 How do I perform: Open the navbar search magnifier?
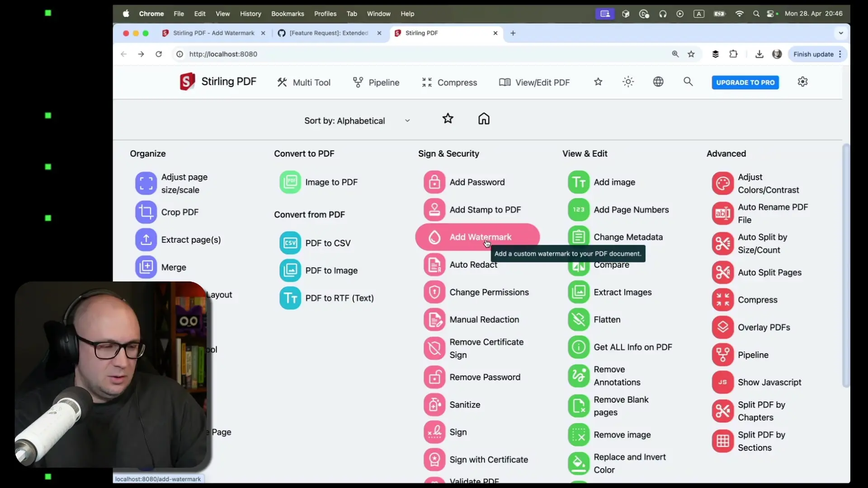click(688, 82)
